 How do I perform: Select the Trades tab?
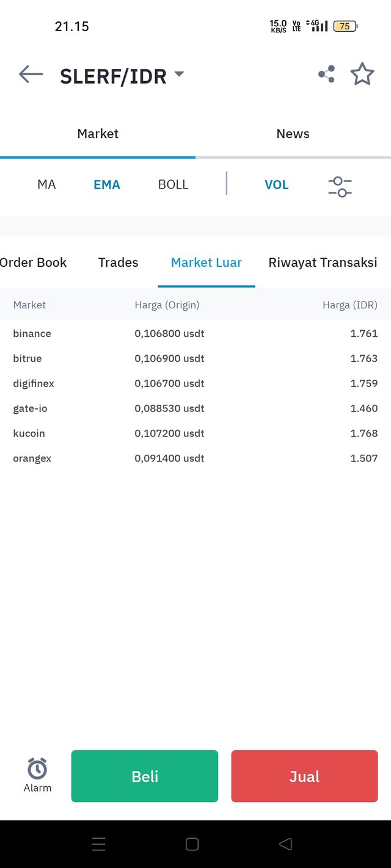[x=119, y=262]
